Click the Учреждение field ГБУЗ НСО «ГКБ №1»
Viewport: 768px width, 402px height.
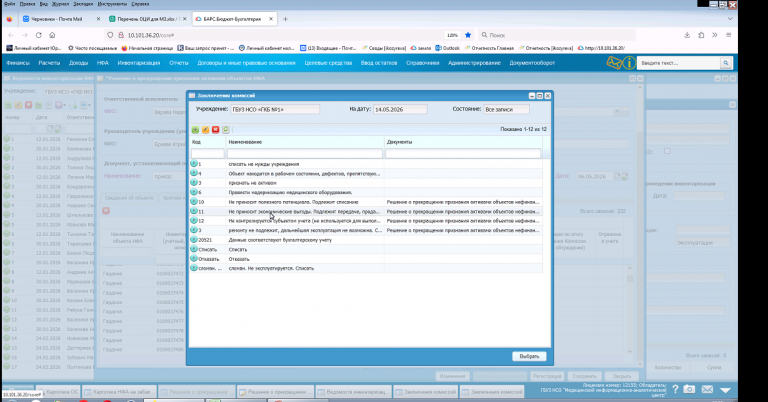click(x=275, y=110)
